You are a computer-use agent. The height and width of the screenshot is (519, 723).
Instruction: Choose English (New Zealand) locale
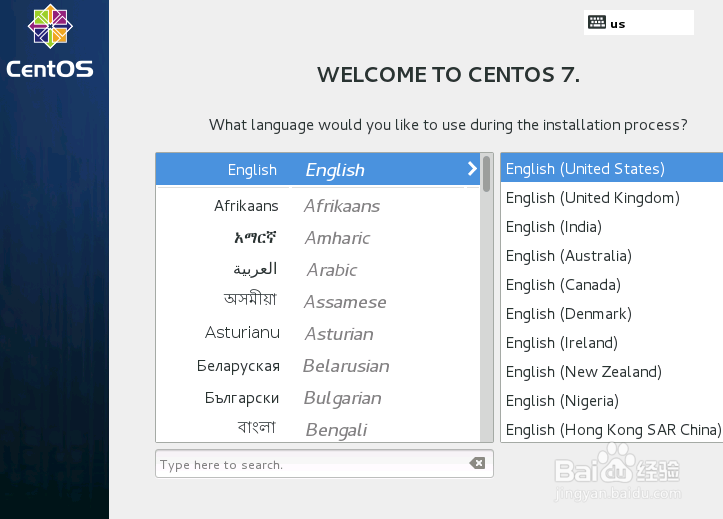click(x=612, y=372)
